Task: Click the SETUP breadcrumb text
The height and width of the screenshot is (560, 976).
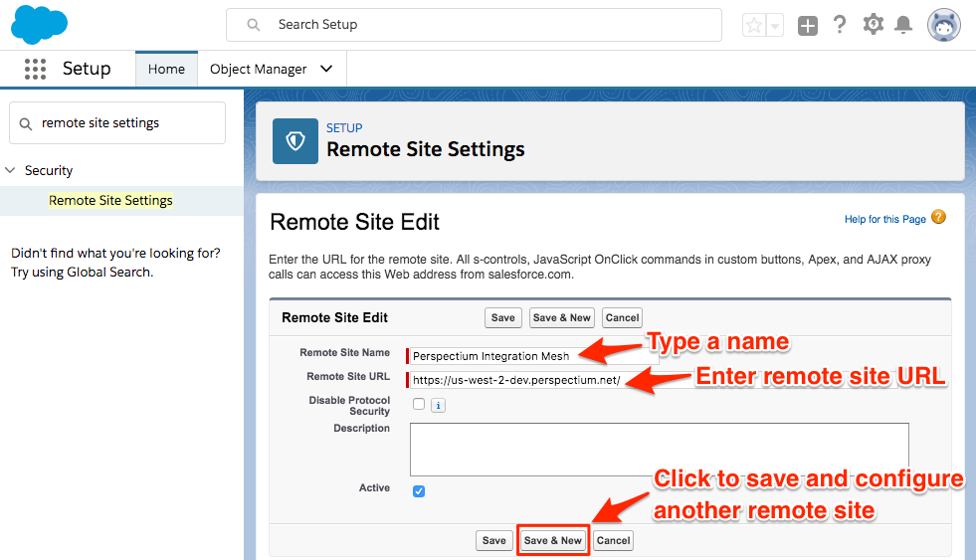Action: (344, 128)
